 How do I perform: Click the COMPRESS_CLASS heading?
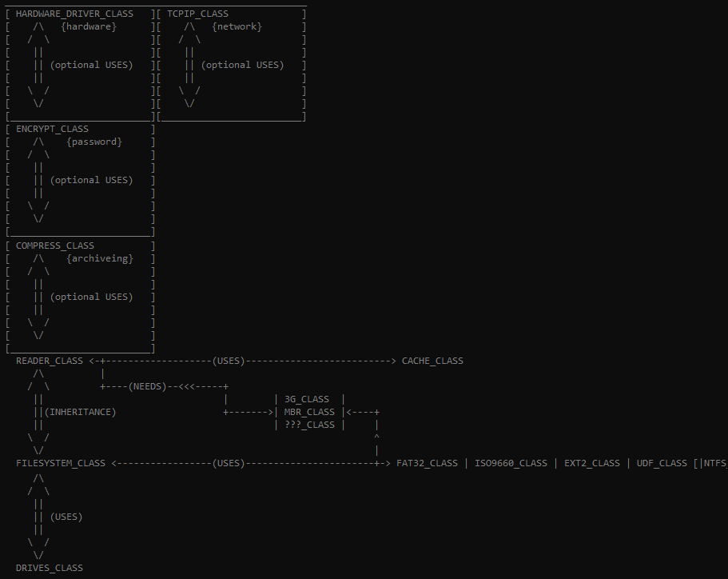coord(55,246)
